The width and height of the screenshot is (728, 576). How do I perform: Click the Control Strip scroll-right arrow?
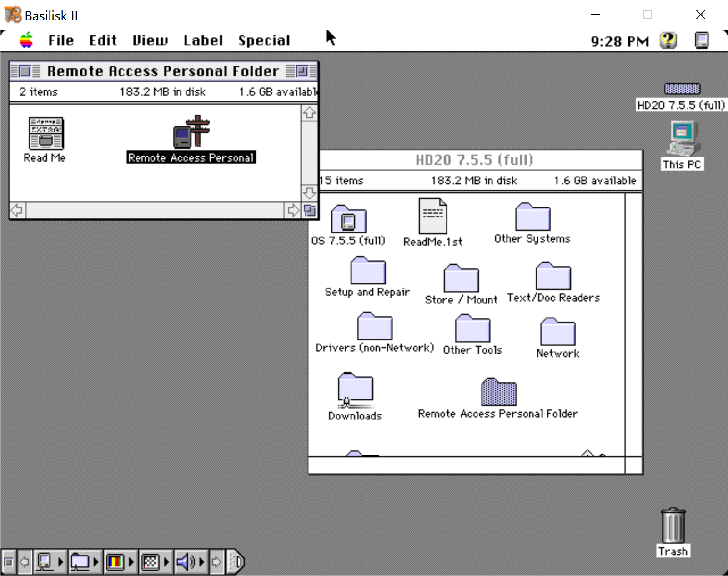coord(216,562)
